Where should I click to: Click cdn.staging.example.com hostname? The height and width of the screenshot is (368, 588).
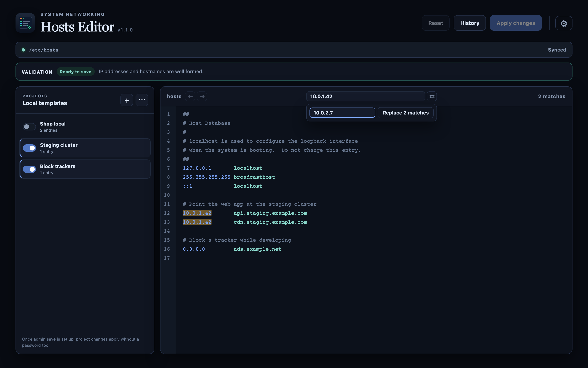(x=271, y=222)
